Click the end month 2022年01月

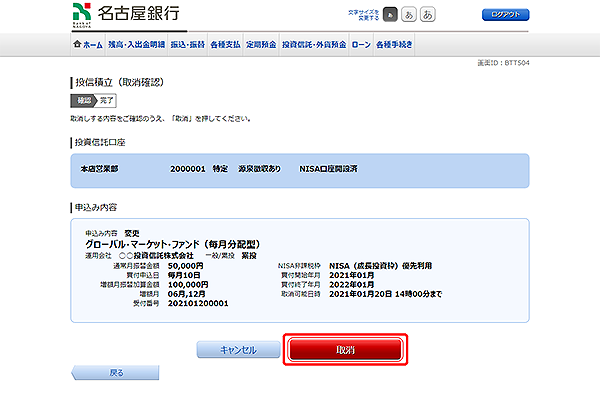[352, 285]
